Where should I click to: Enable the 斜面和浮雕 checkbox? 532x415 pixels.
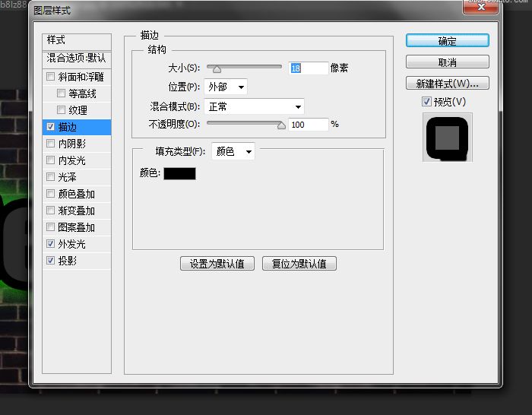[x=50, y=76]
